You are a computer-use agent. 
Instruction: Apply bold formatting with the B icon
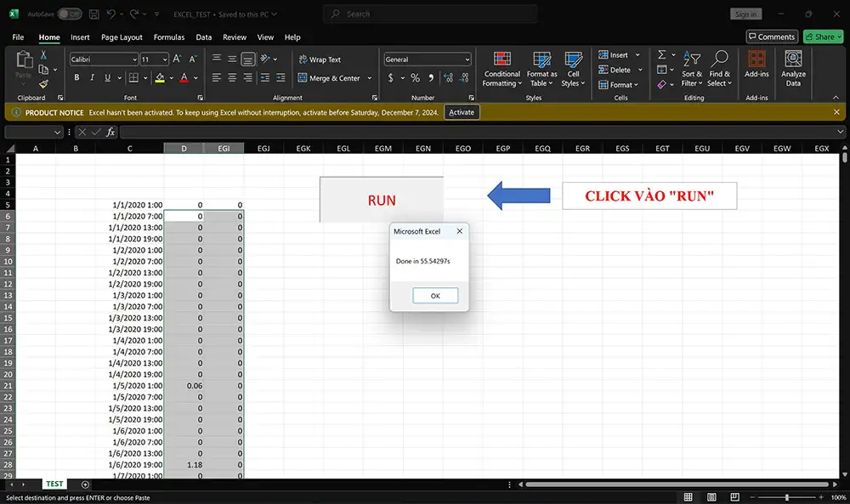(x=76, y=78)
